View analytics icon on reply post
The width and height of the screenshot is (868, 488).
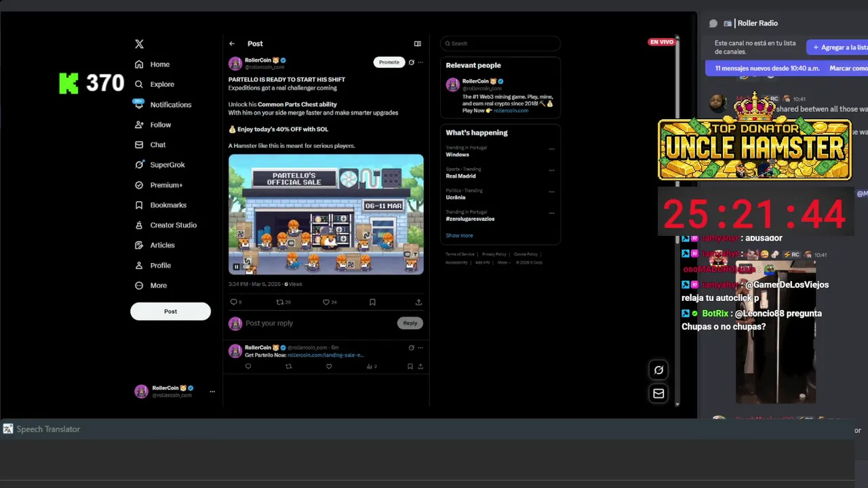pos(371,367)
